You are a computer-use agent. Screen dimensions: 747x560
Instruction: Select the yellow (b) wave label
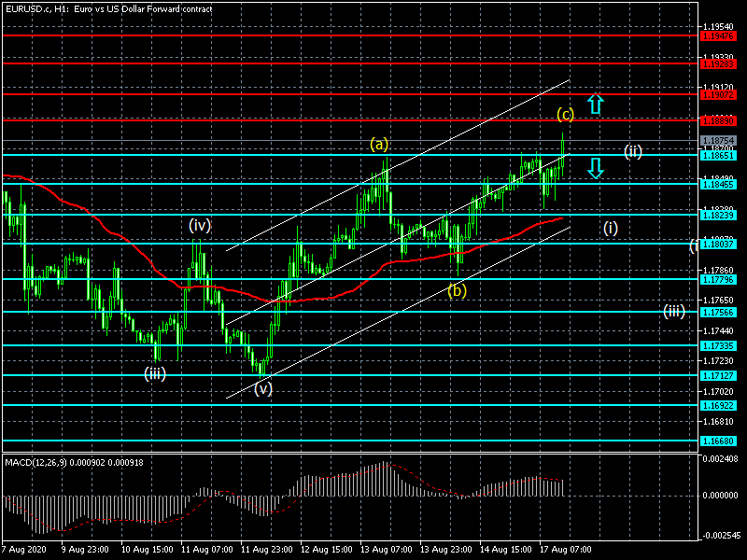tap(457, 290)
